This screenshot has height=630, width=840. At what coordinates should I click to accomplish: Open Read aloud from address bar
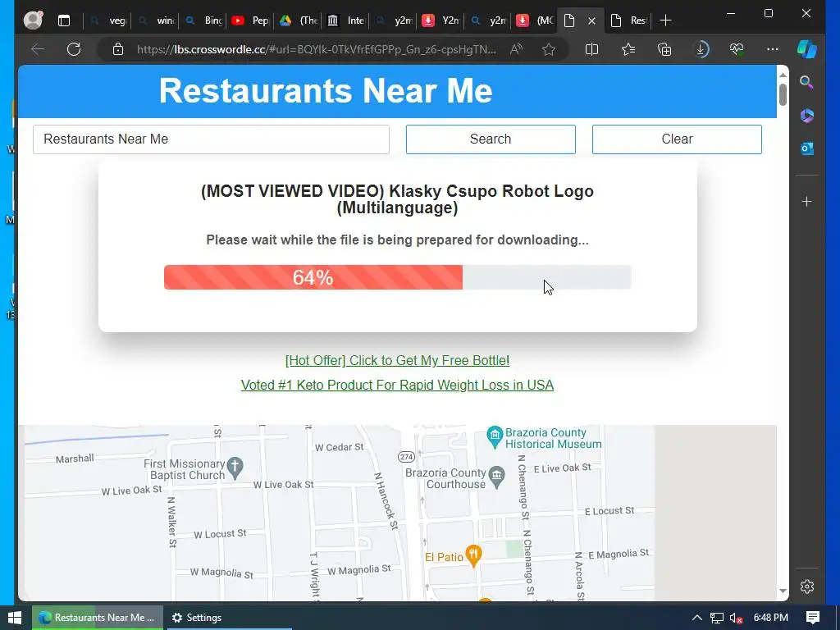[x=517, y=49]
